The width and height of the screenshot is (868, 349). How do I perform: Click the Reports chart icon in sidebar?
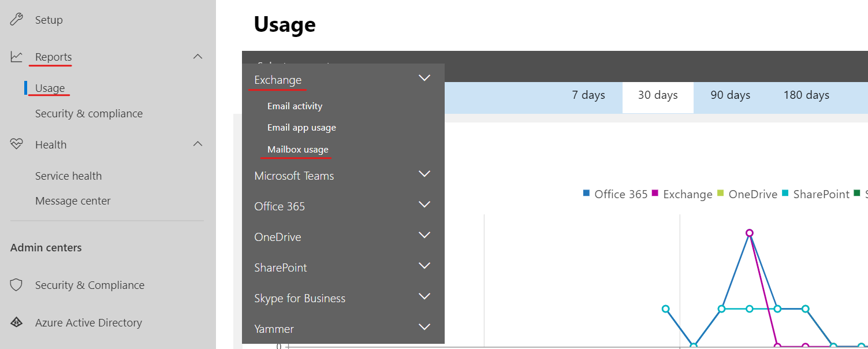(x=16, y=56)
